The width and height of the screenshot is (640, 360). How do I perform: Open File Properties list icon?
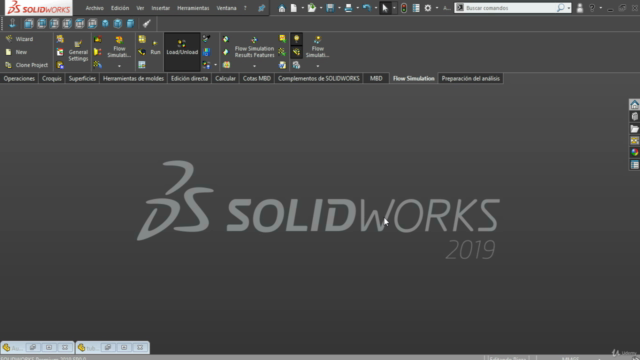click(416, 8)
